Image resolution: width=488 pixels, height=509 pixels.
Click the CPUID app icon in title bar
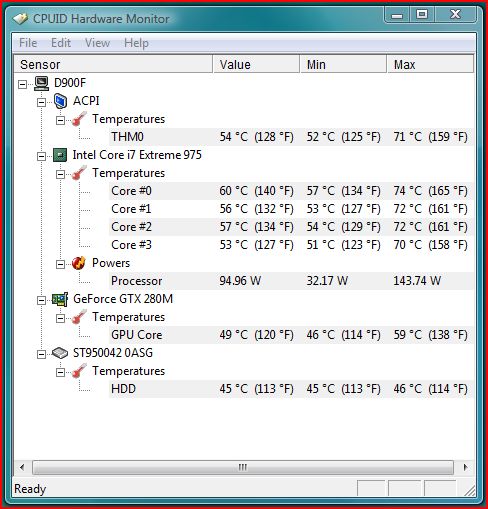point(21,19)
